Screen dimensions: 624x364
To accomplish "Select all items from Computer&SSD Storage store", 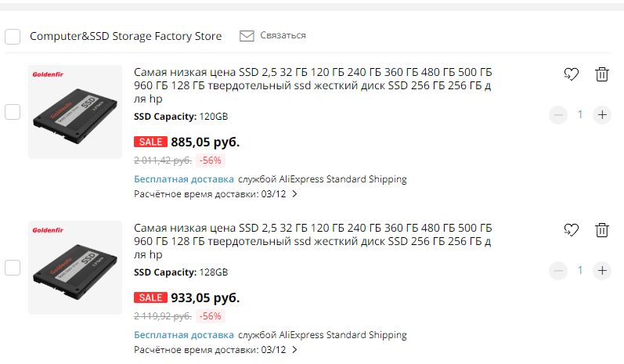I will pyautogui.click(x=13, y=37).
